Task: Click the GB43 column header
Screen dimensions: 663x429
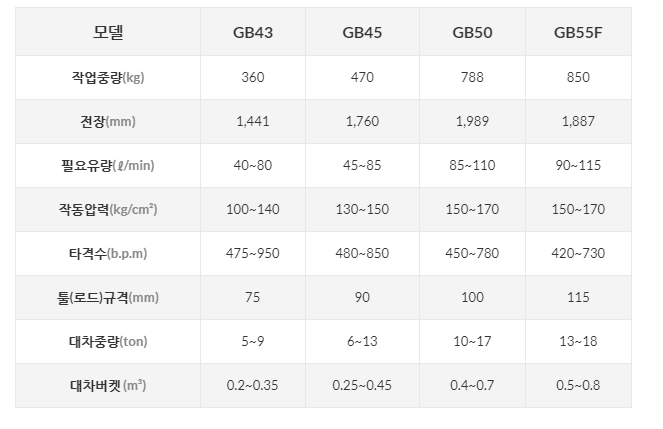Action: (253, 32)
